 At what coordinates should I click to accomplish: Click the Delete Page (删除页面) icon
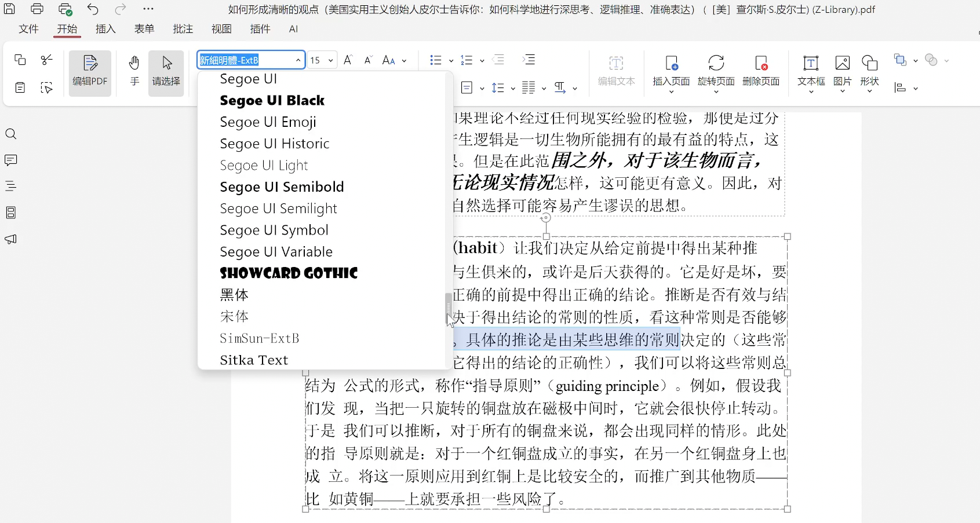761,63
